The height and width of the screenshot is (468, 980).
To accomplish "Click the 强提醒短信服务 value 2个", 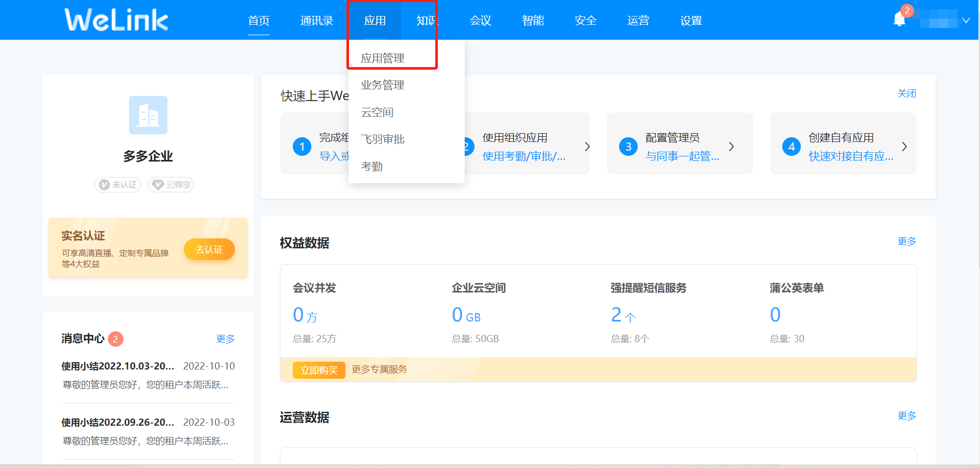I will coord(623,315).
